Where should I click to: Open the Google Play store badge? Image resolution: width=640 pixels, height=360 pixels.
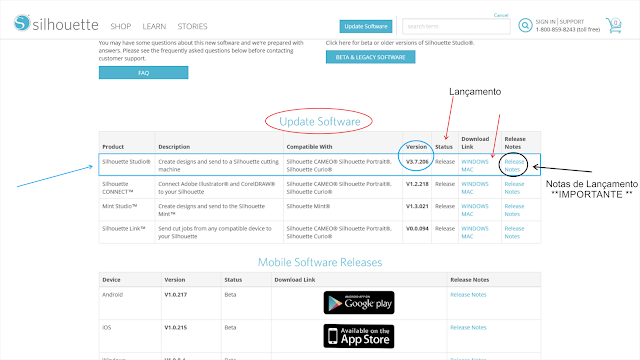(x=359, y=302)
